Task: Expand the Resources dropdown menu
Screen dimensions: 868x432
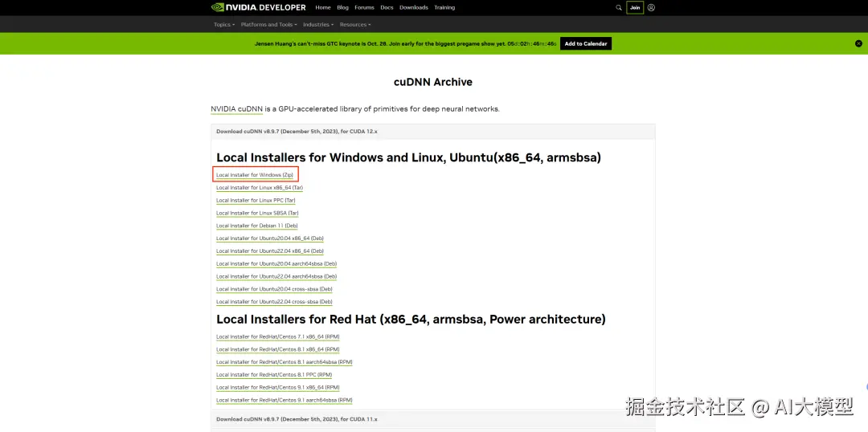Action: point(355,24)
